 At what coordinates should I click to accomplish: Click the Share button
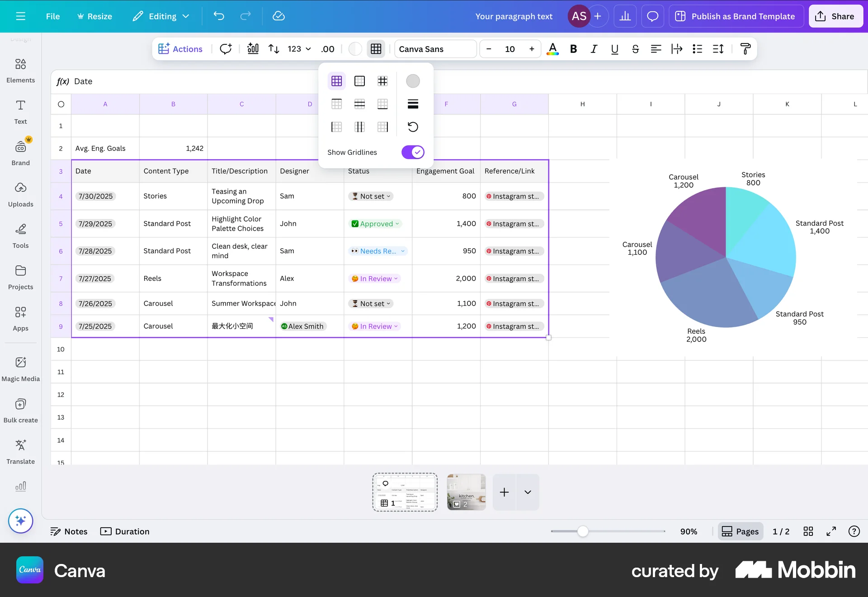coord(835,16)
